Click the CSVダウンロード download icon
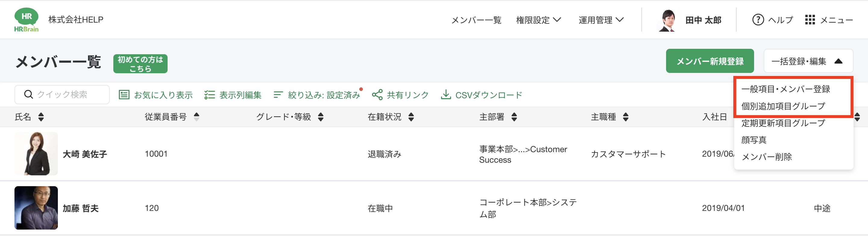Image resolution: width=868 pixels, height=238 pixels. 446,95
